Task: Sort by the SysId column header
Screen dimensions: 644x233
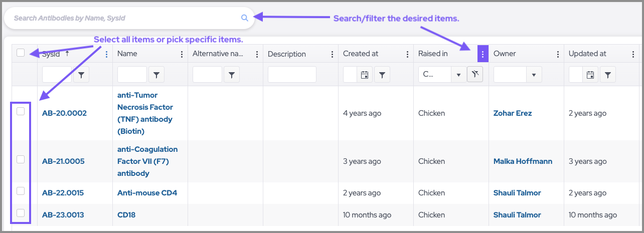Action: click(x=52, y=54)
